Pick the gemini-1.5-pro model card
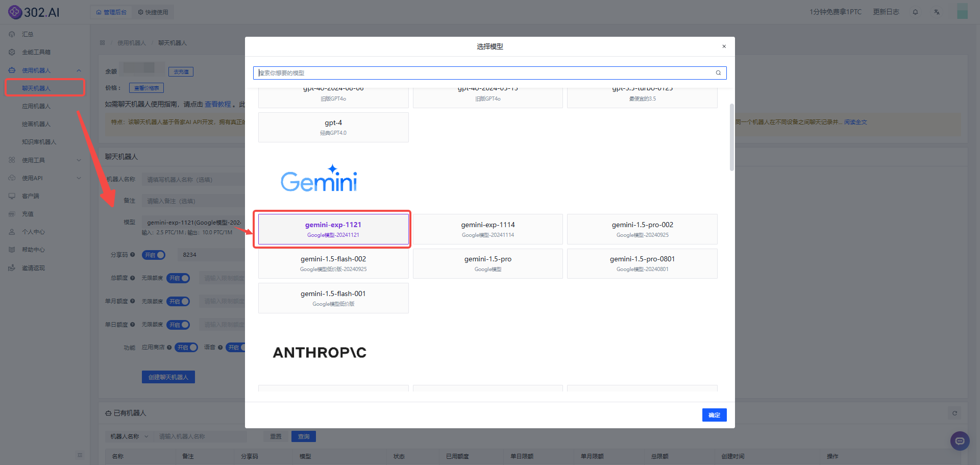This screenshot has height=465, width=980. click(x=488, y=263)
